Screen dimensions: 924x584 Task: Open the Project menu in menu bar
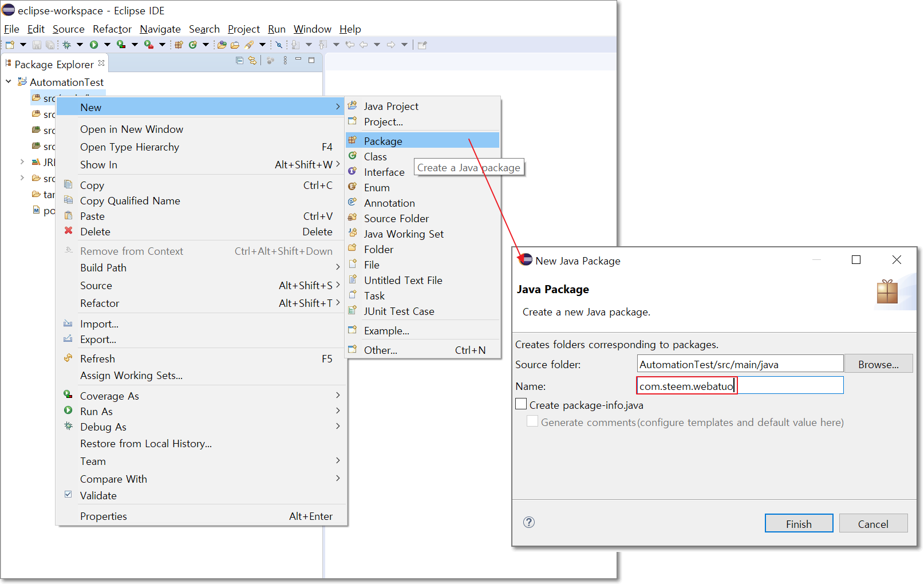[x=244, y=29]
